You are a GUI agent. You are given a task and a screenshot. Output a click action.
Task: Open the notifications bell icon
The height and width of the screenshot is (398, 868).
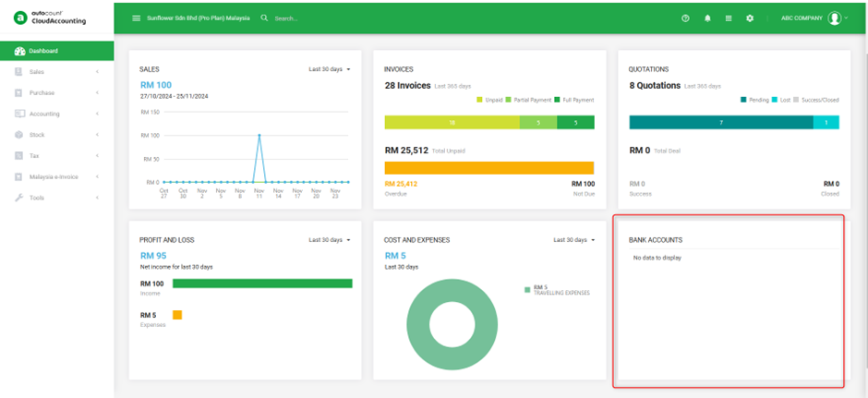[x=707, y=18]
